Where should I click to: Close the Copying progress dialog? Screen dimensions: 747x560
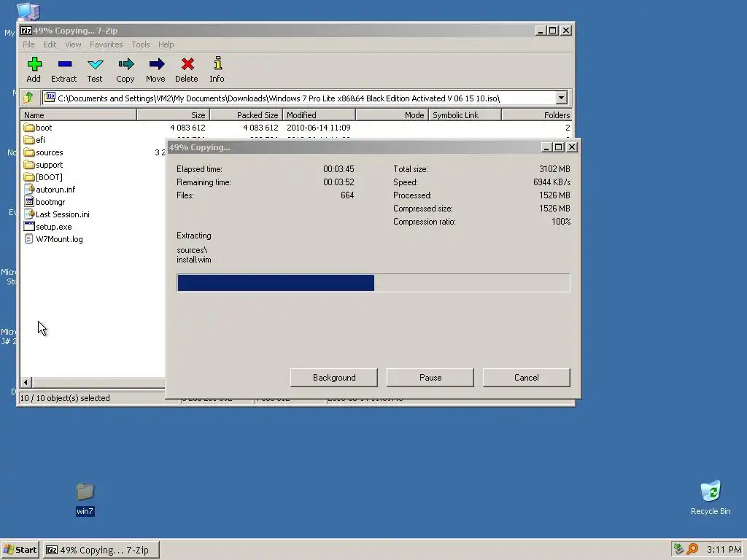(572, 147)
